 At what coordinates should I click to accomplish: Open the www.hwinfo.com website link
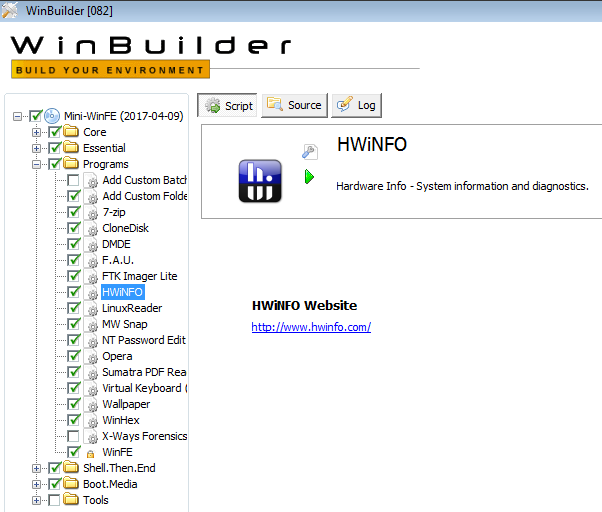point(311,327)
